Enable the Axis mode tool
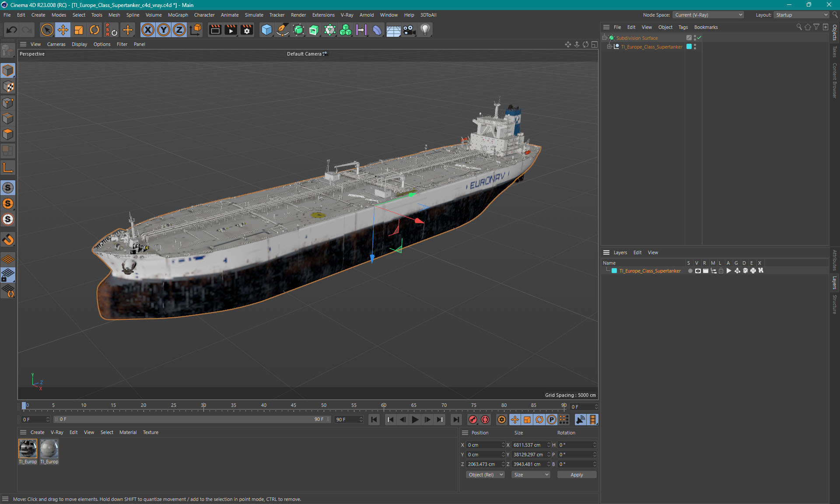The image size is (840, 504). point(8,168)
